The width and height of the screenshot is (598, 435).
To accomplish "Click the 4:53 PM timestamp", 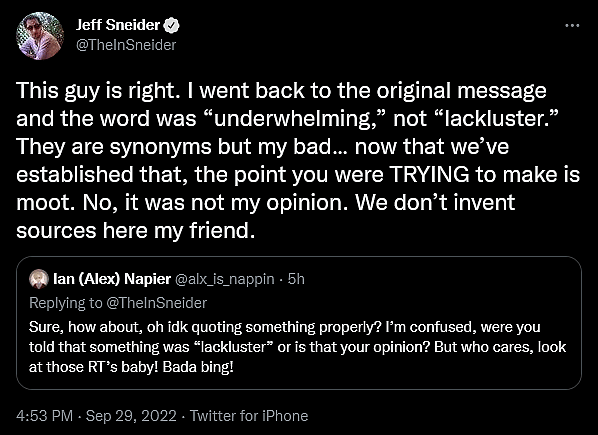I will (44, 416).
